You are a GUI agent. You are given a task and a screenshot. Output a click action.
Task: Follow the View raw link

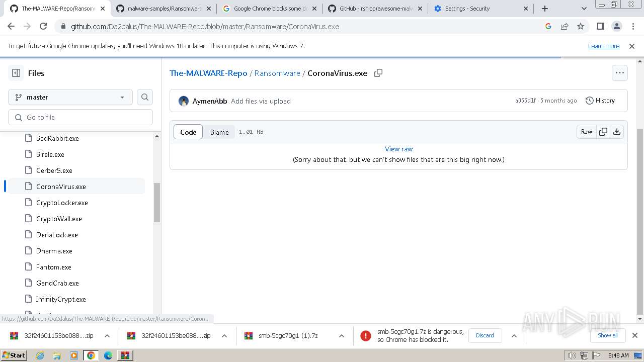(x=398, y=149)
